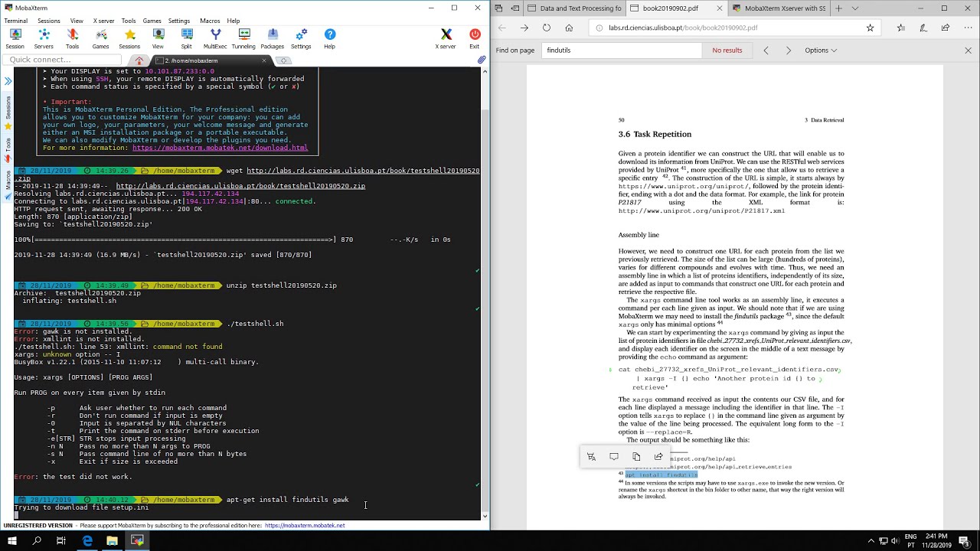Close the Find on page bar
This screenshot has height=551, width=980.
point(968,51)
